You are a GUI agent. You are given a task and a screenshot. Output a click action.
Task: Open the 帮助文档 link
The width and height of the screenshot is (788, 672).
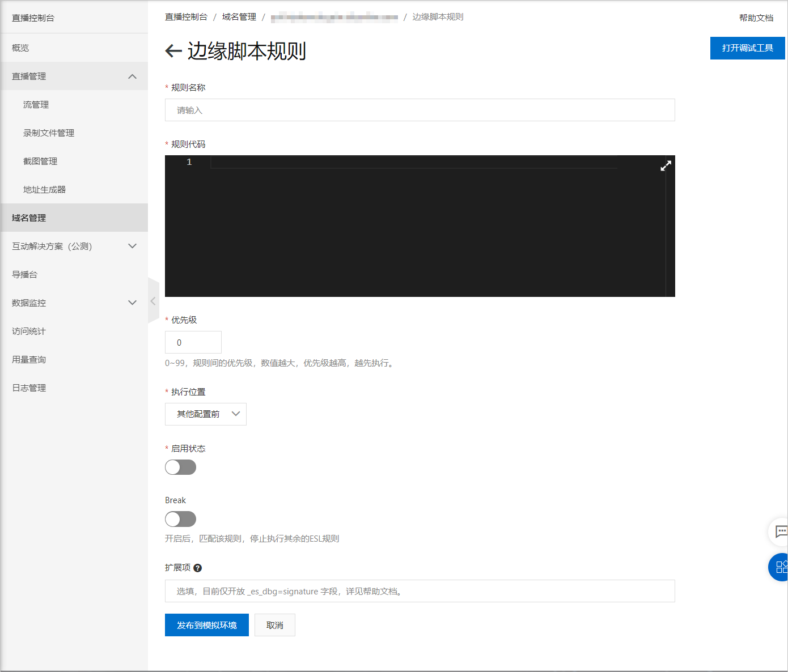pyautogui.click(x=756, y=18)
